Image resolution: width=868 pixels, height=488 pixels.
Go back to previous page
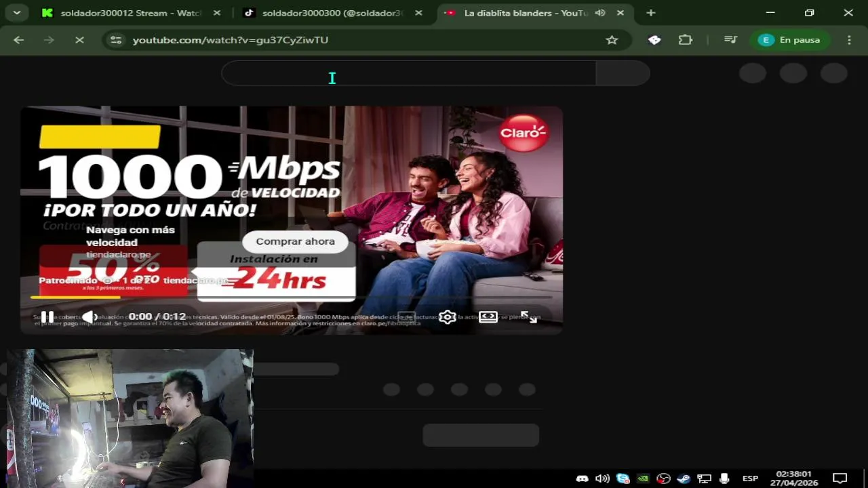click(x=19, y=40)
